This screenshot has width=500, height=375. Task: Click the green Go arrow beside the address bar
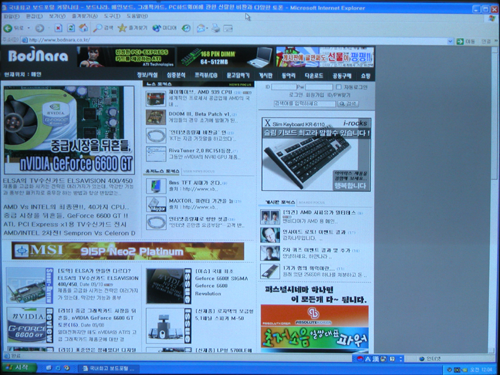point(460,41)
